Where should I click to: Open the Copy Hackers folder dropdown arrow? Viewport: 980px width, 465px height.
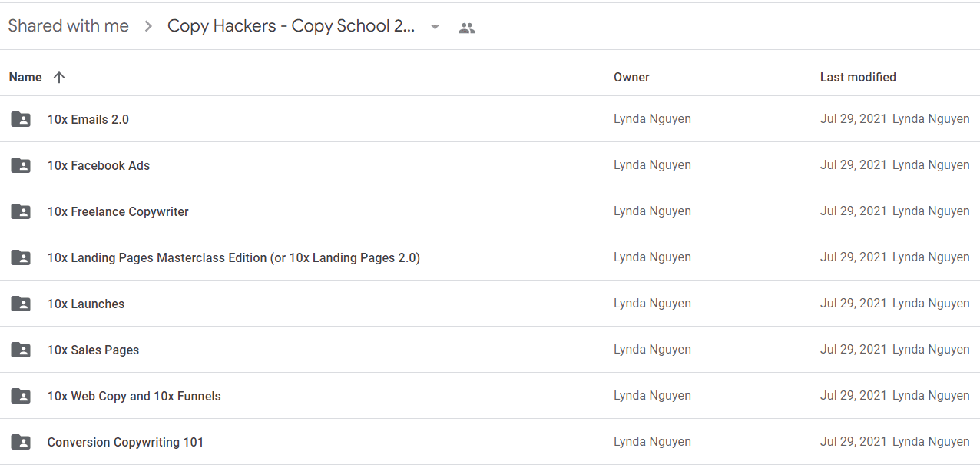click(x=435, y=27)
